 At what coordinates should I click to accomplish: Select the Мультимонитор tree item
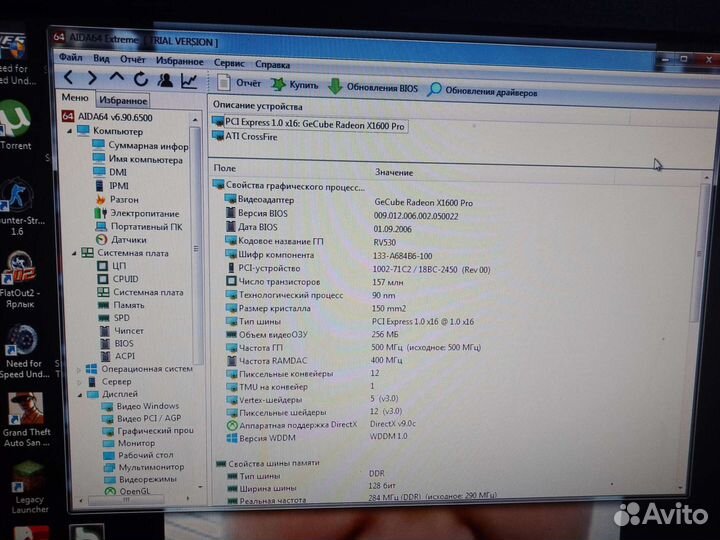click(145, 467)
